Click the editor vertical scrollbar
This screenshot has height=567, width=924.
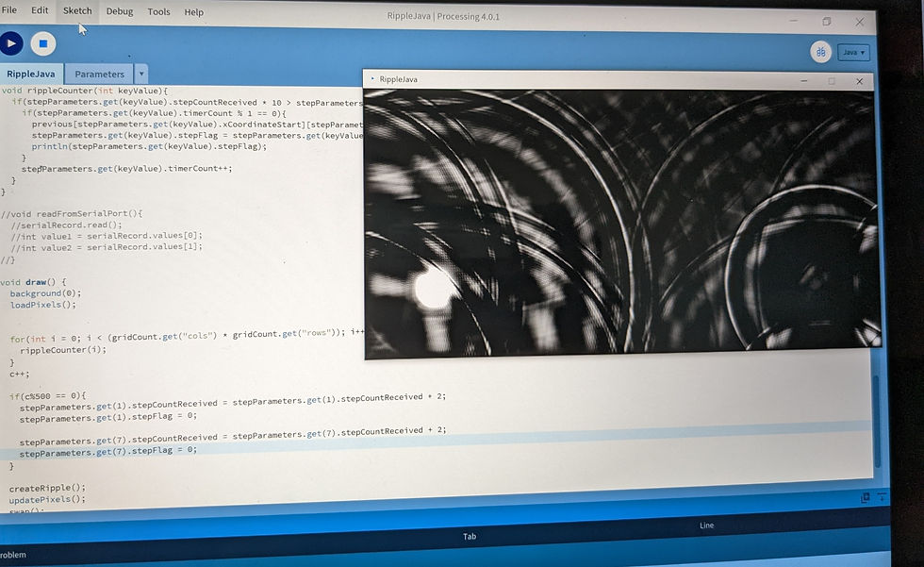(877, 422)
